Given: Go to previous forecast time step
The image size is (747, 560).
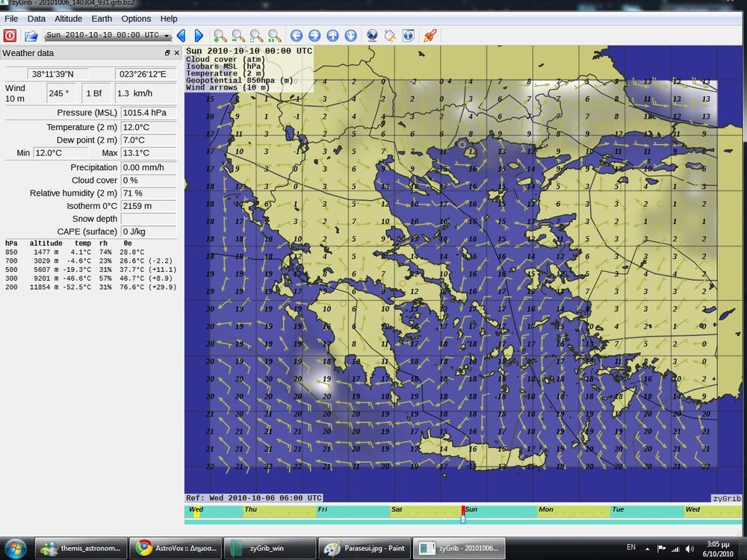Looking at the screenshot, I should tap(181, 35).
